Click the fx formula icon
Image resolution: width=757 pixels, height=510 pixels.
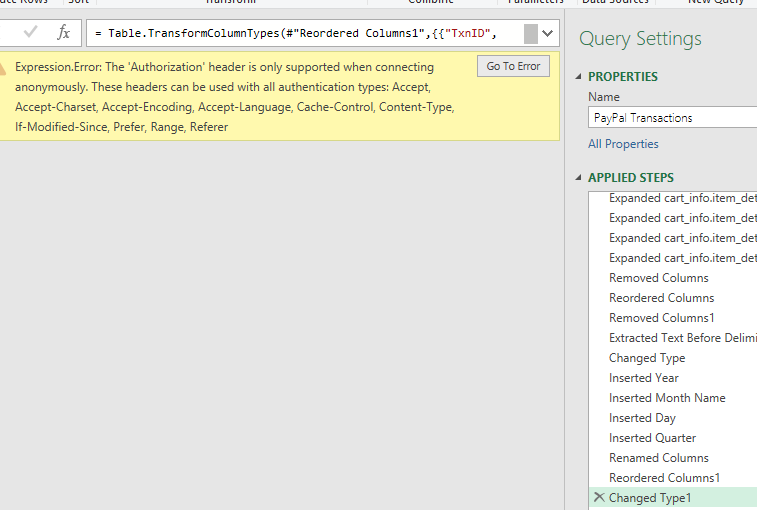tap(63, 33)
